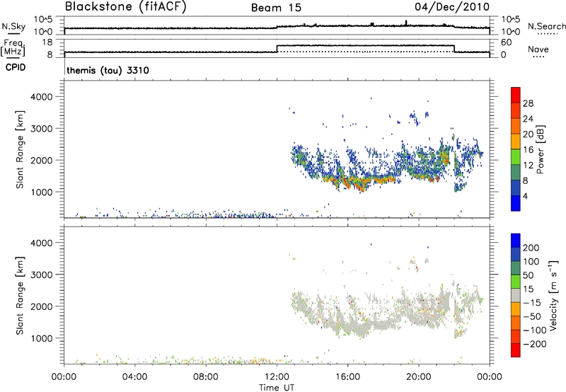This screenshot has height=392, width=566.
Task: Pick the bright blue bottom segment of Power colorbar
Action: tap(516, 203)
